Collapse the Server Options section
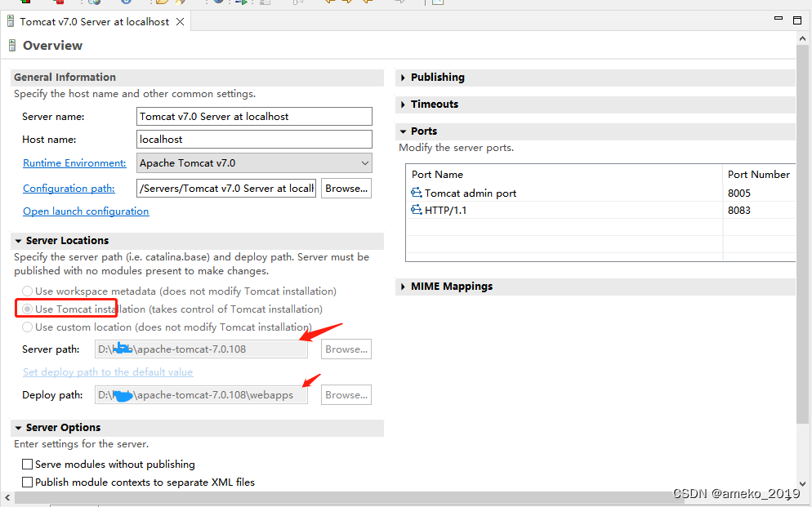812x507 pixels. coord(18,428)
